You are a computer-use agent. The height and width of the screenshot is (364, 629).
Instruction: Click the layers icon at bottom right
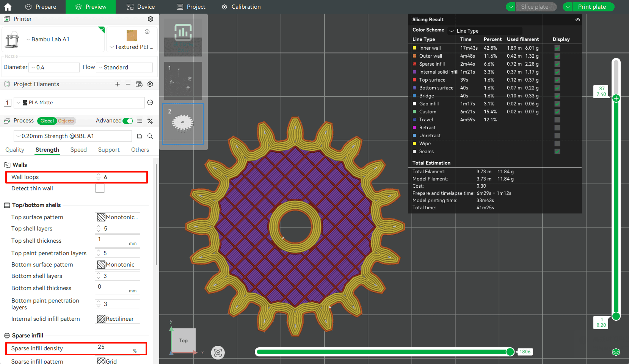616,352
